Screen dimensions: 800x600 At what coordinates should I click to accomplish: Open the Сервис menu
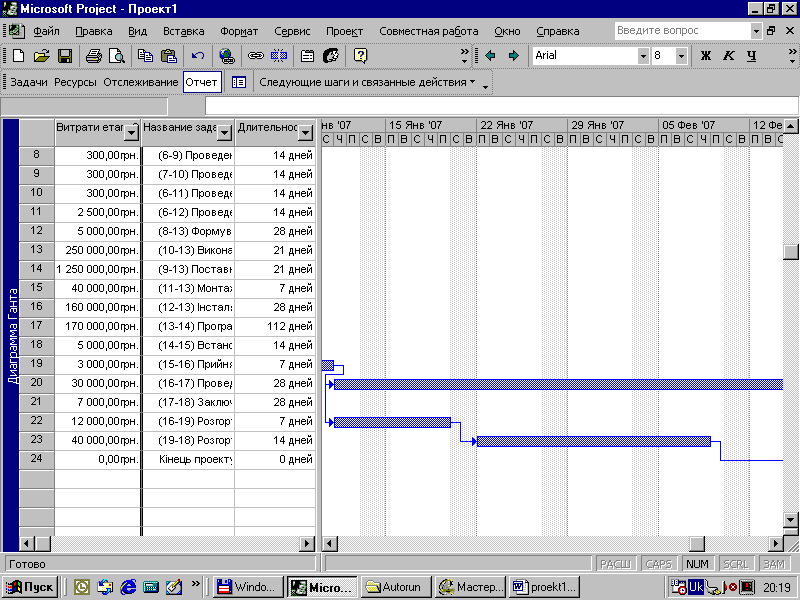point(292,31)
